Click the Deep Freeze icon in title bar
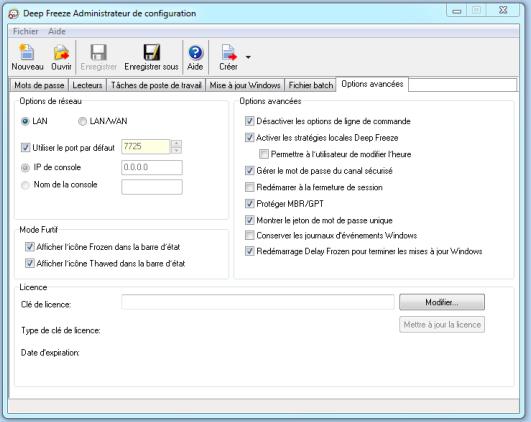 tap(14, 14)
